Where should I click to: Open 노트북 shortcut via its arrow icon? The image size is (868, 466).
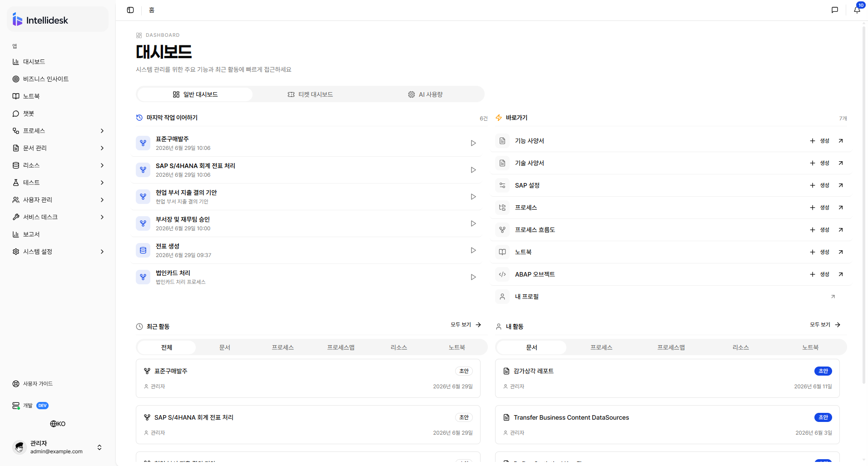click(x=841, y=252)
